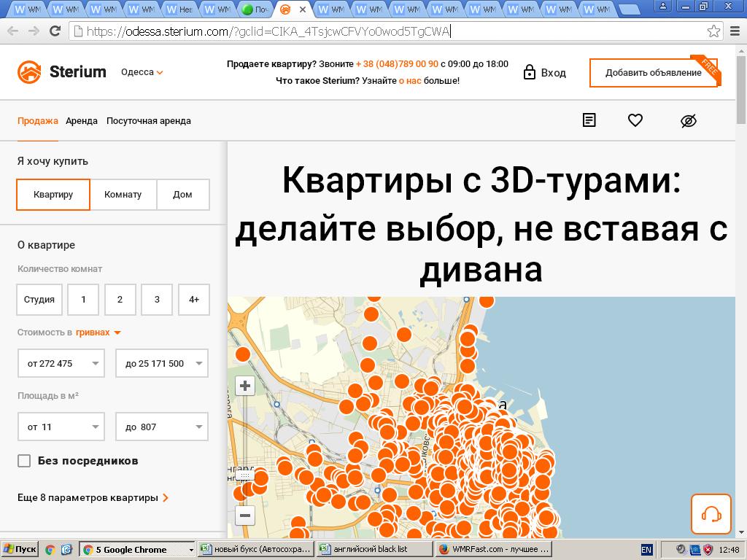
Task: Zoom out the map with minus button
Action: coord(245,516)
